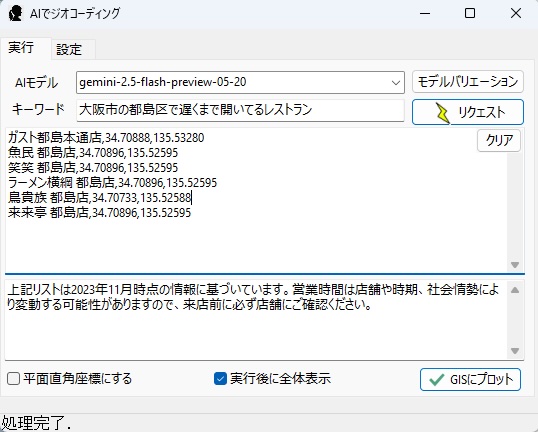Image resolution: width=538 pixels, height=432 pixels.
Task: Minimize the AIでジオコーディング window
Action: pos(425,13)
